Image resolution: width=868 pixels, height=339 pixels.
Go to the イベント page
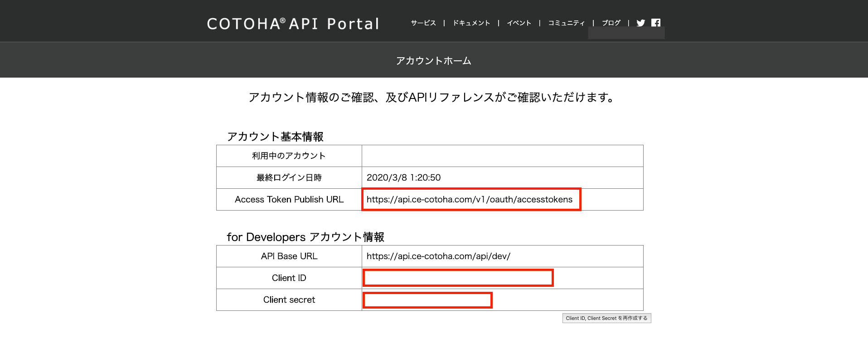pos(519,23)
